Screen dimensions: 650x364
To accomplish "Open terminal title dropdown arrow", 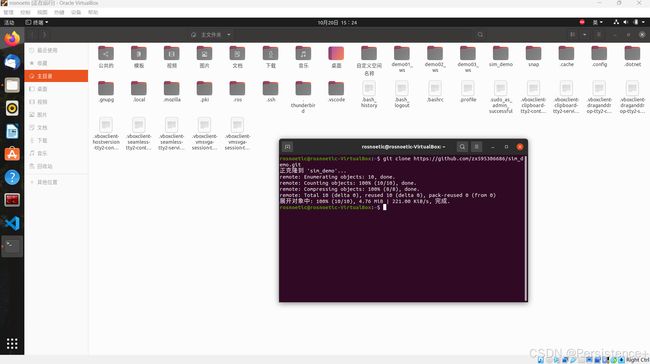I will [x=444, y=147].
